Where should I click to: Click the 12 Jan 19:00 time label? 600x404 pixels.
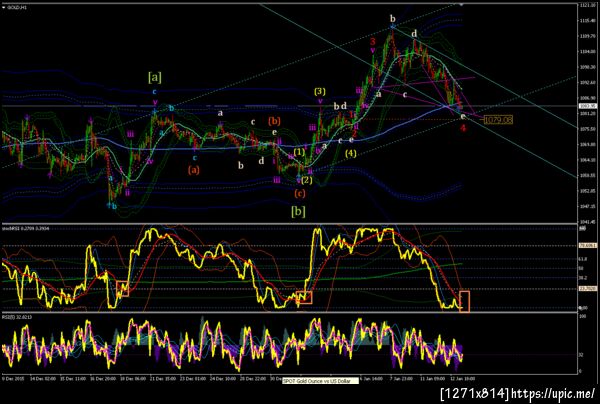click(463, 379)
